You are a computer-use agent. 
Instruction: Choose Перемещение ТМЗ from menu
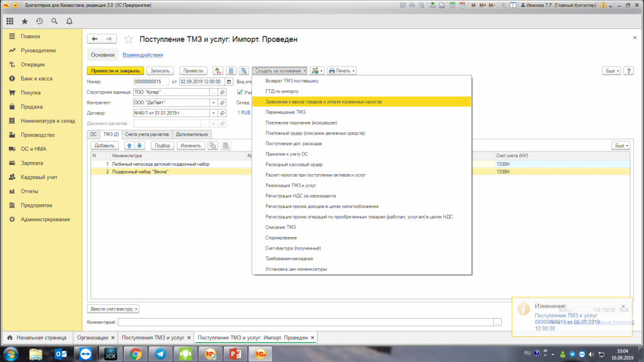(x=362, y=112)
